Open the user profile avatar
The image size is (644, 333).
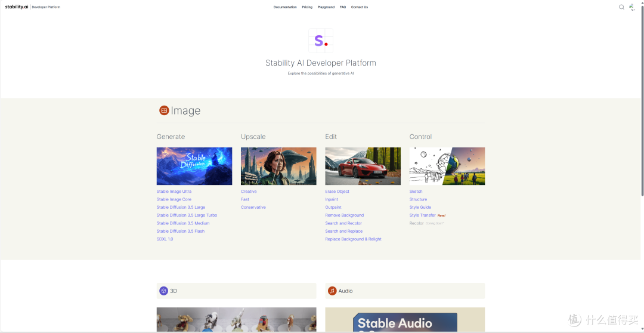click(x=632, y=7)
